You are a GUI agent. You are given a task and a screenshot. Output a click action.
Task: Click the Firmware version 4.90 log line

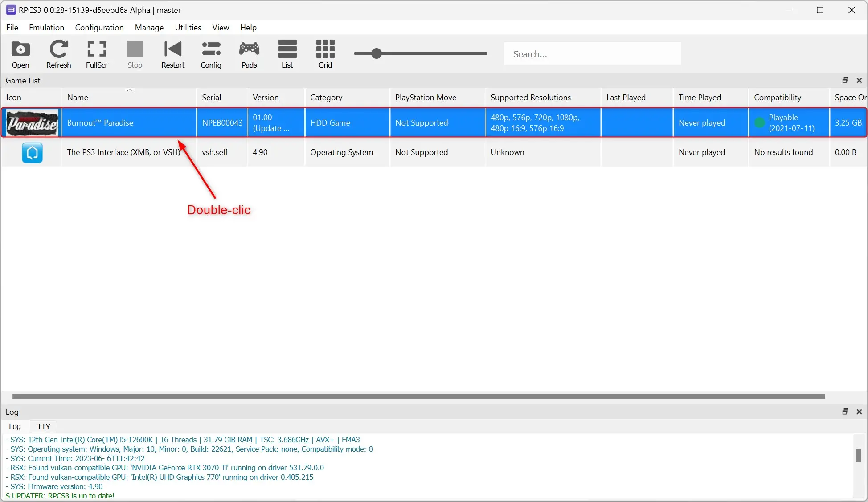pos(54,486)
